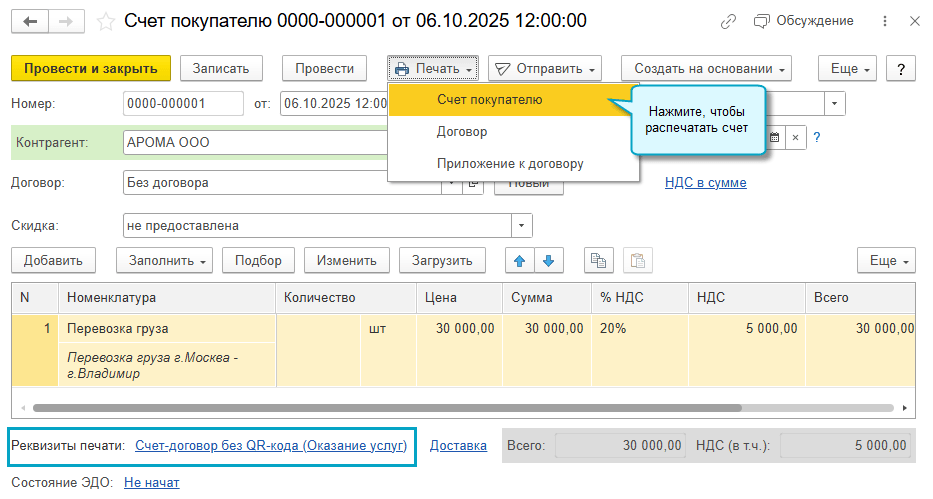Copy link to document via chain icon
Viewport: 933px width, 499px height.
(729, 21)
